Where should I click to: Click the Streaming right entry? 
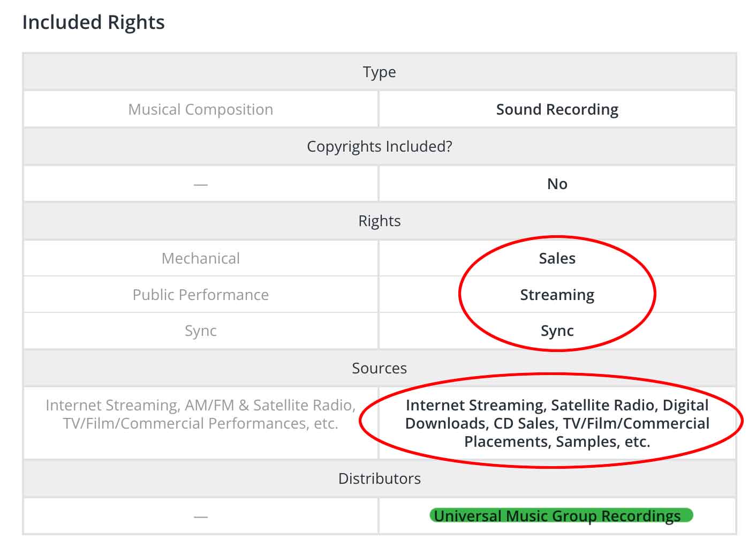(557, 295)
